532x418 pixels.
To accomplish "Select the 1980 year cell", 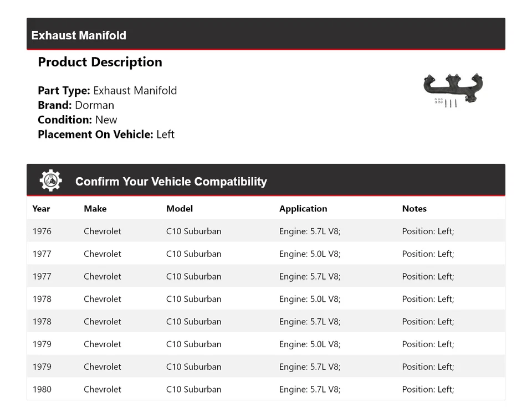I will point(42,389).
